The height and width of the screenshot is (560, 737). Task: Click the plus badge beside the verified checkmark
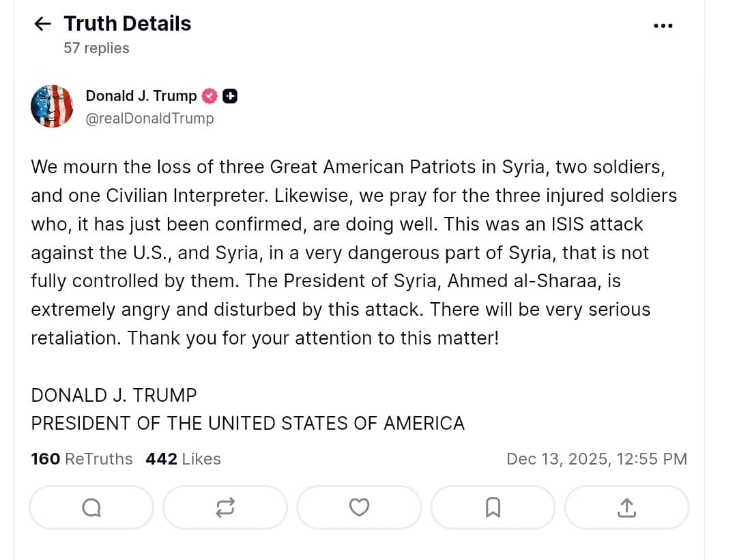[230, 96]
